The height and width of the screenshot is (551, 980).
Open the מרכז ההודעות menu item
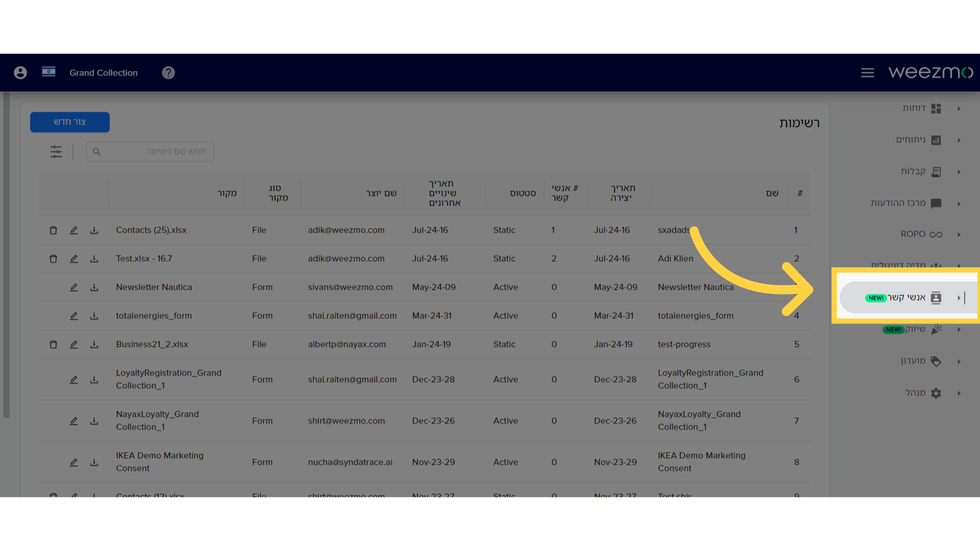pyautogui.click(x=906, y=203)
